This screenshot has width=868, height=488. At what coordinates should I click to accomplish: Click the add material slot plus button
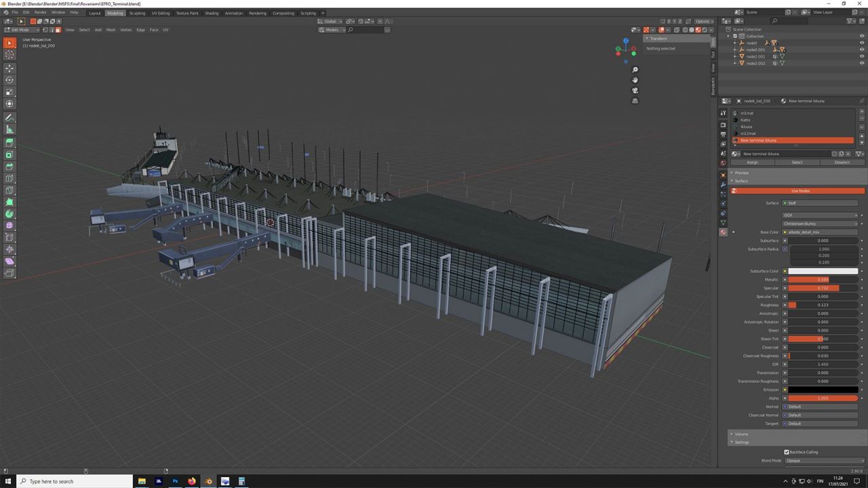(862, 112)
